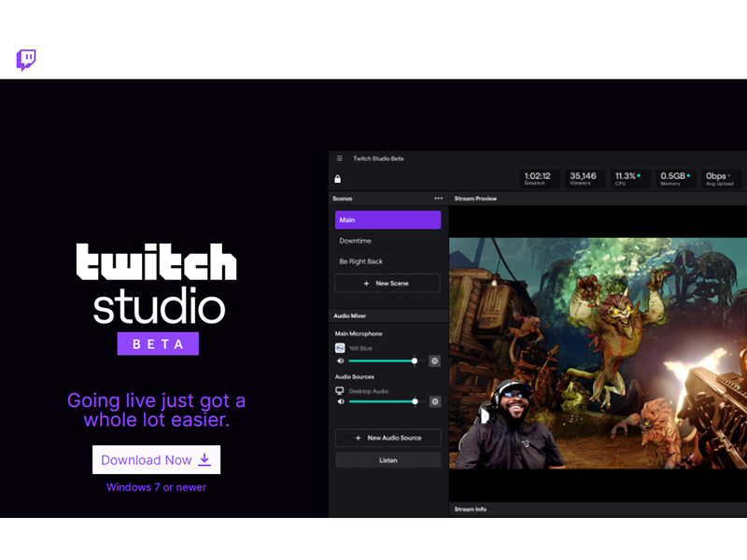Adjust the Desktop Audio volume slider

[x=388, y=402]
